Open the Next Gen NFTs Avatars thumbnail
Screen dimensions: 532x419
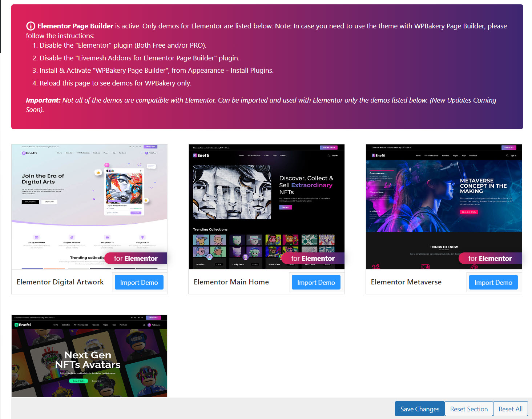89,356
